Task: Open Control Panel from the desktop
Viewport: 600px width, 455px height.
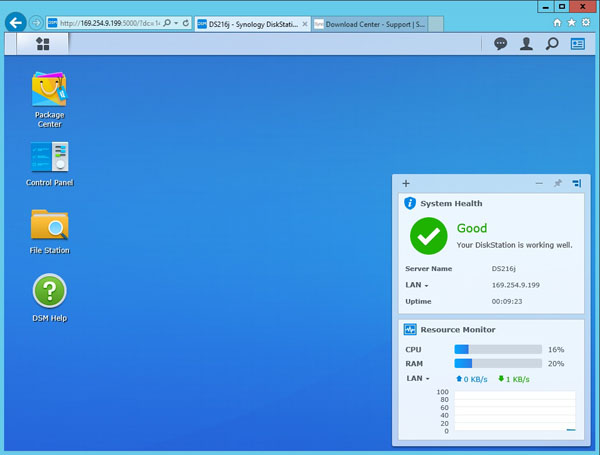Action: click(49, 164)
